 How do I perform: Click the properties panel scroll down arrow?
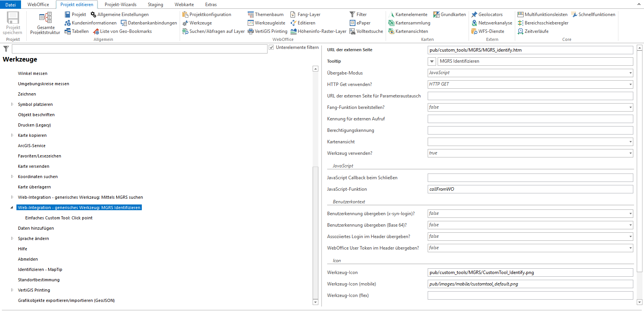pyautogui.click(x=640, y=302)
